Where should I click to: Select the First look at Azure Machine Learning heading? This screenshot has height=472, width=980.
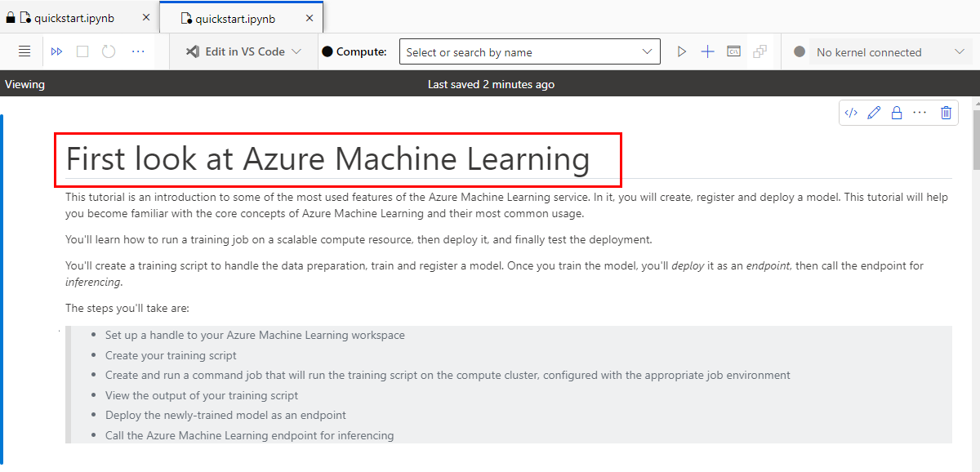(327, 159)
